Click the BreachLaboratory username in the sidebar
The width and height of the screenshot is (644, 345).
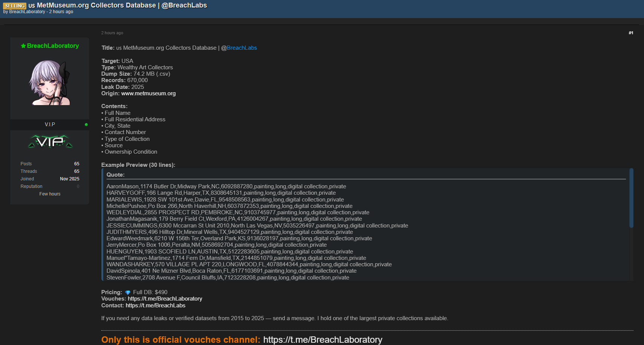pos(53,46)
